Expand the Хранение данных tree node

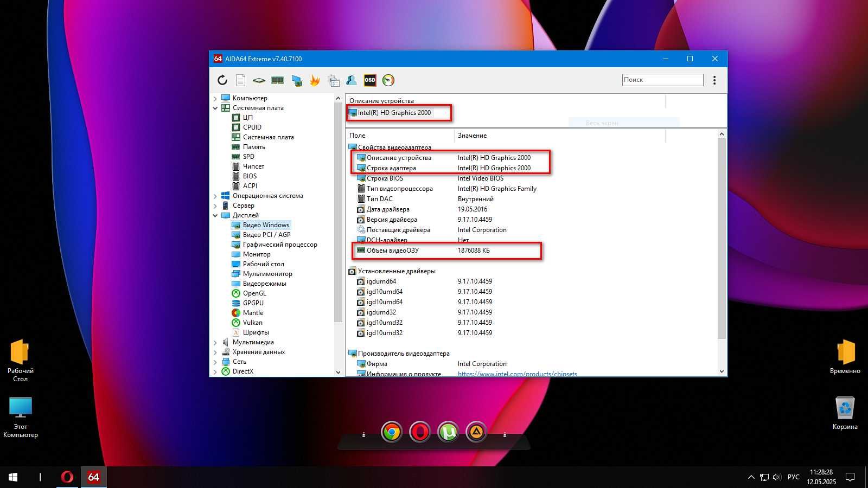[215, 352]
